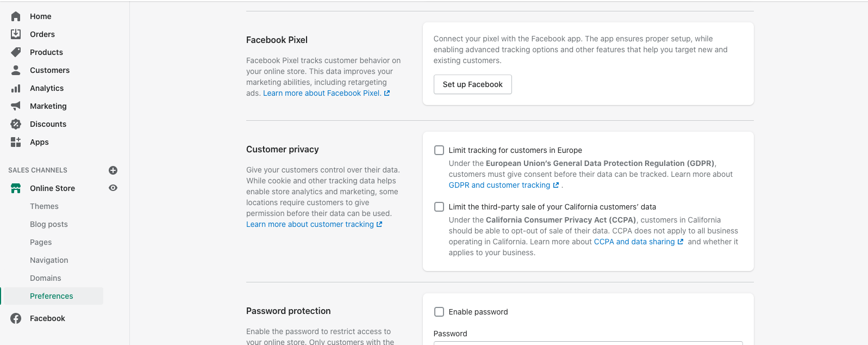This screenshot has height=345, width=868.
Task: Go to Navigation in sidebar
Action: [49, 260]
